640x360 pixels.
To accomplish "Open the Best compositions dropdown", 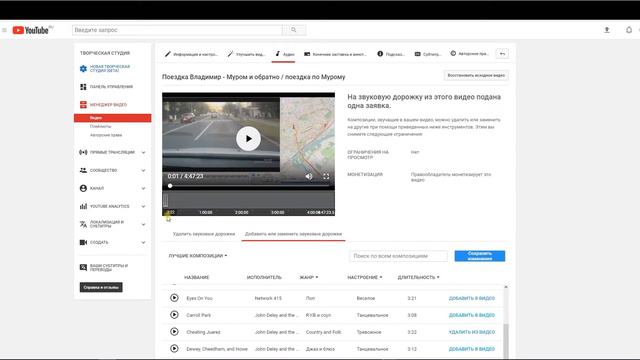I will 198,256.
